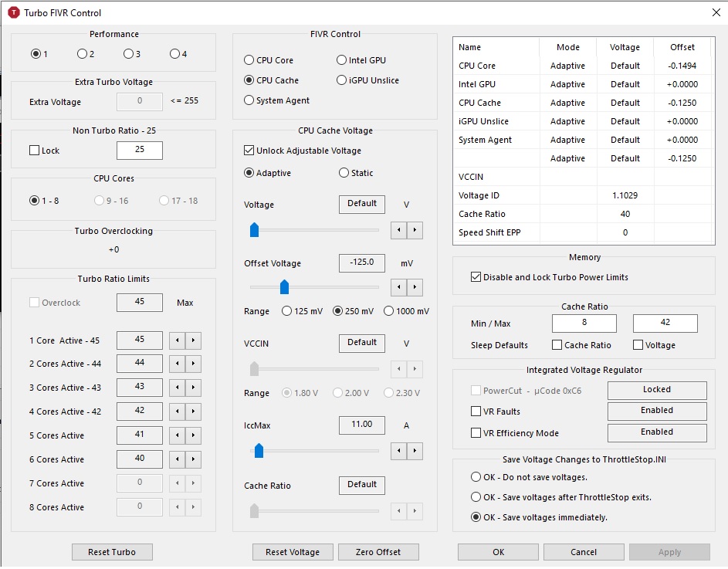728x569 pixels.
Task: Decrease the 2 Cores Active ratio arrow
Action: (x=178, y=364)
